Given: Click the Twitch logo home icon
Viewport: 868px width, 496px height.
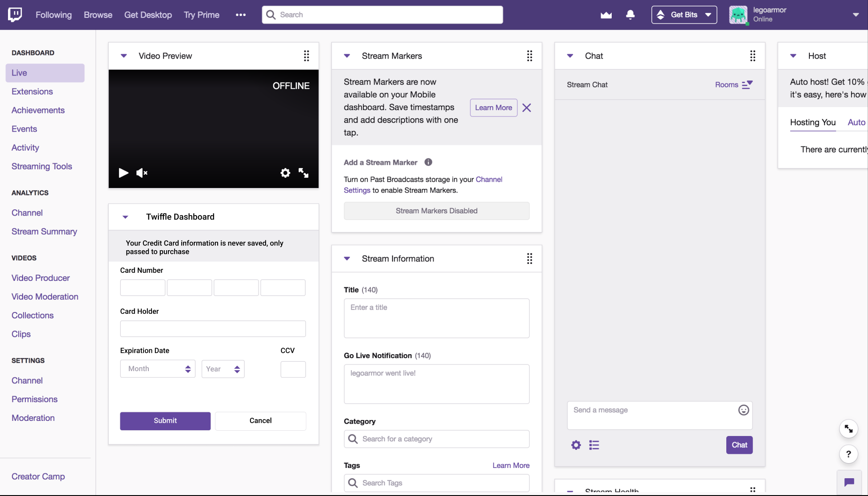Looking at the screenshot, I should pyautogui.click(x=15, y=15).
